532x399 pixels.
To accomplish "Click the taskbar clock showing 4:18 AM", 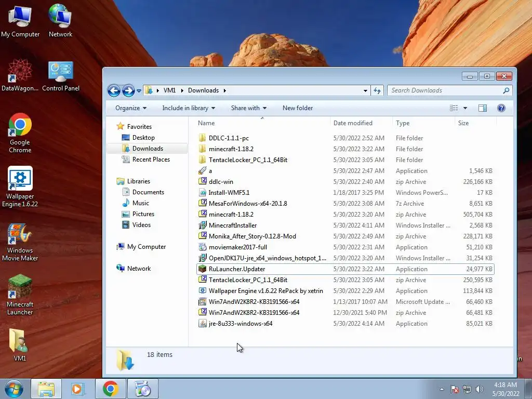I will point(506,389).
